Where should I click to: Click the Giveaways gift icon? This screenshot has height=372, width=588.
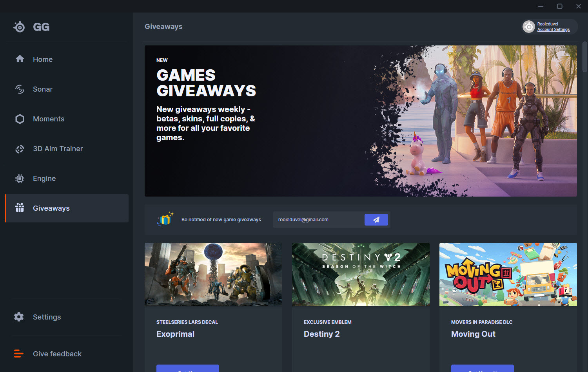tap(20, 208)
